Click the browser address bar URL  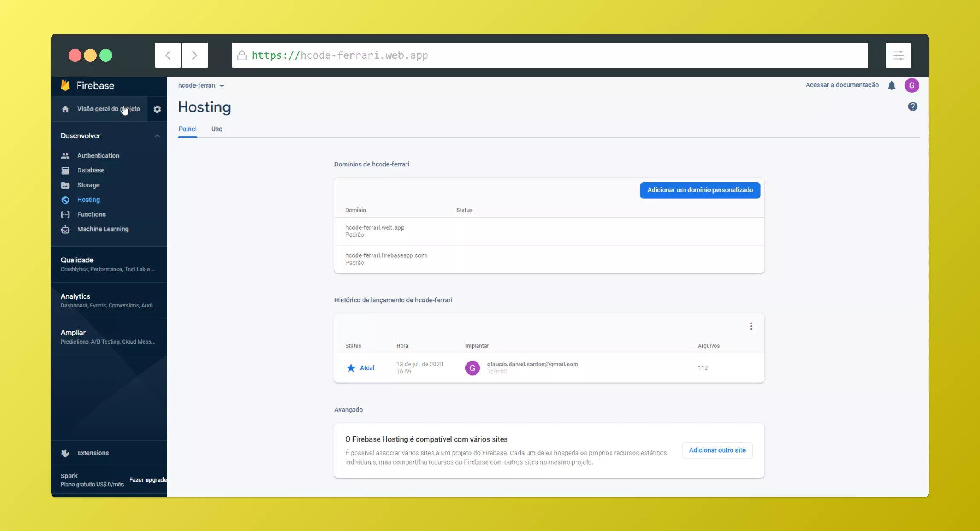550,55
